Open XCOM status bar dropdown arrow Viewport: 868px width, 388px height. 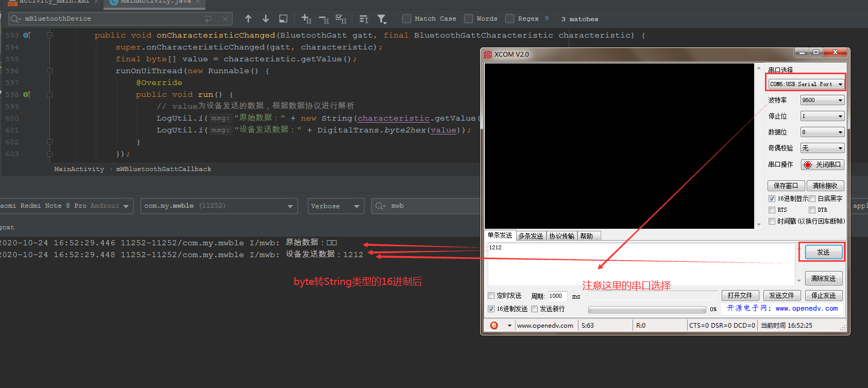point(509,326)
